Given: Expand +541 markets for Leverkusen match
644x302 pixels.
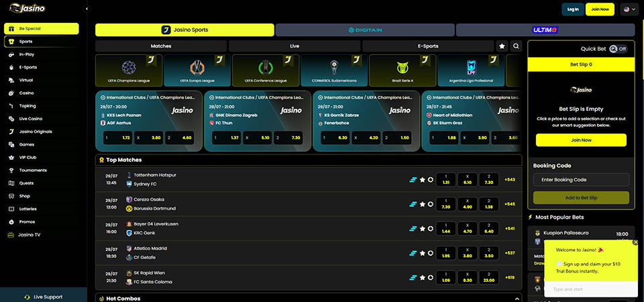Looking at the screenshot, I should (x=510, y=228).
